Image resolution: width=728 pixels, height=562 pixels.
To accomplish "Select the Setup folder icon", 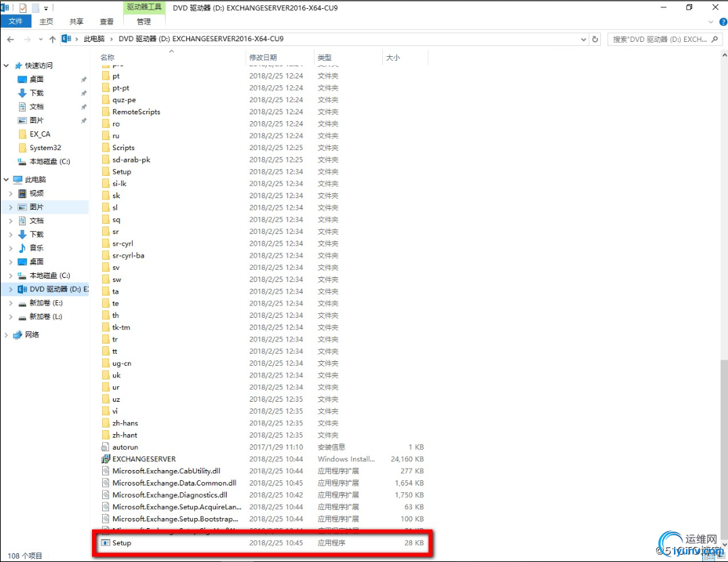I will [x=106, y=172].
